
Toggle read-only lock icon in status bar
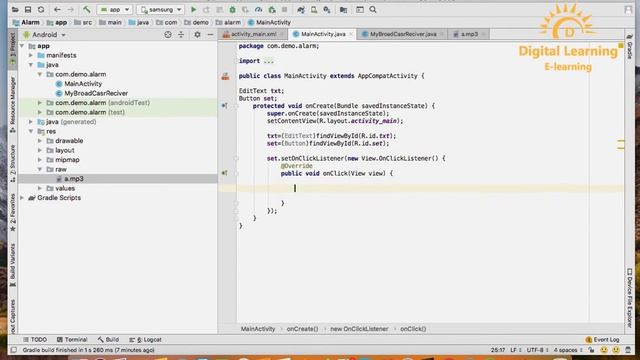tap(591, 350)
